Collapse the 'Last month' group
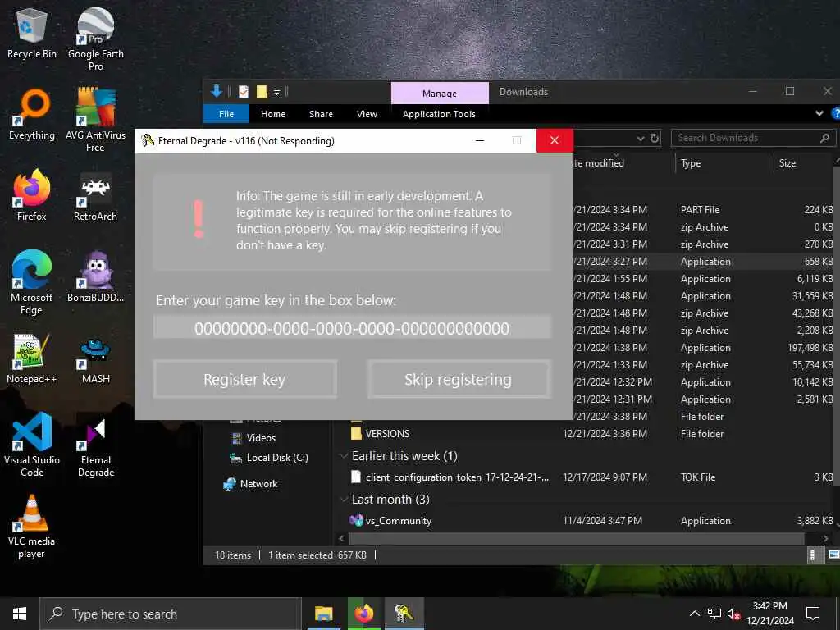 click(x=344, y=500)
